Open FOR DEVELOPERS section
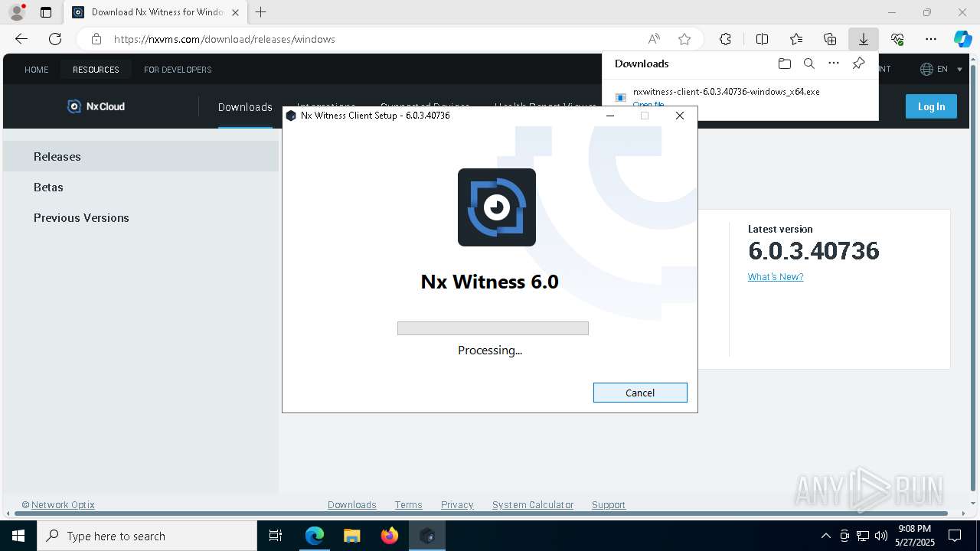The height and width of the screenshot is (551, 980). (178, 70)
